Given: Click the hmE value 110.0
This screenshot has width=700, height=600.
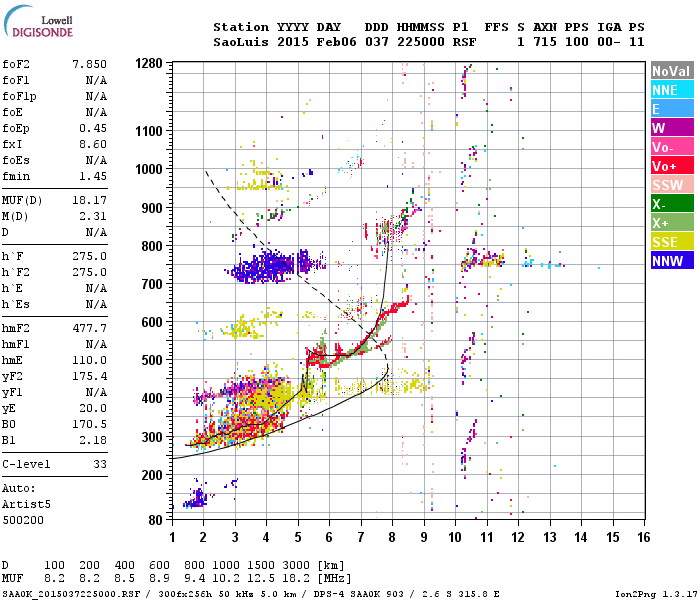Looking at the screenshot, I should coord(89,360).
